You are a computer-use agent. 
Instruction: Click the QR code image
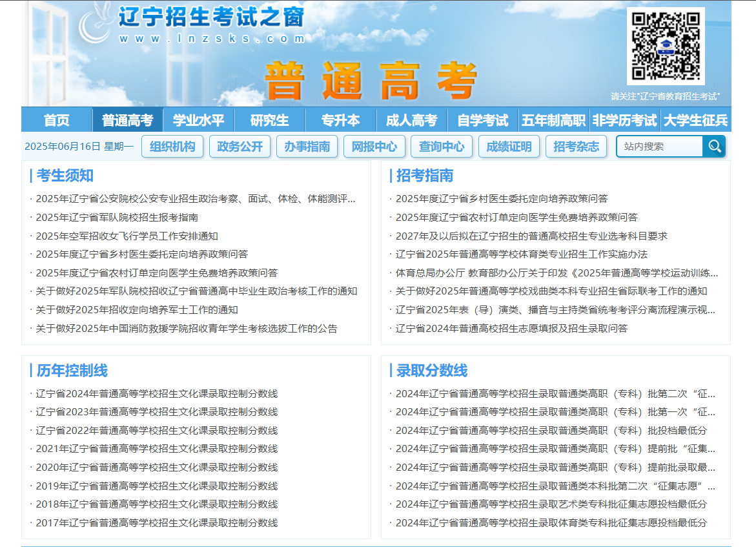point(665,46)
